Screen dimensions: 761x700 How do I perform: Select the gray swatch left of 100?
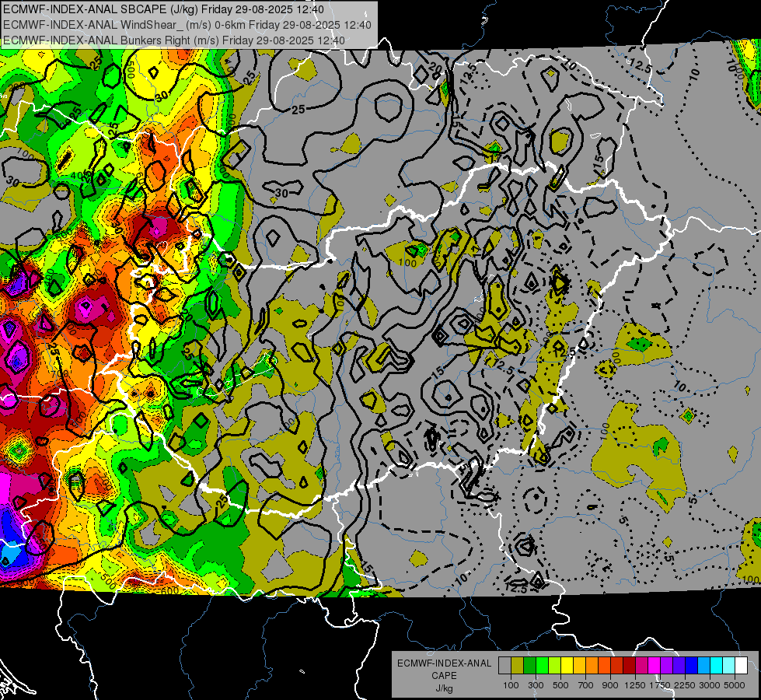tap(504, 666)
